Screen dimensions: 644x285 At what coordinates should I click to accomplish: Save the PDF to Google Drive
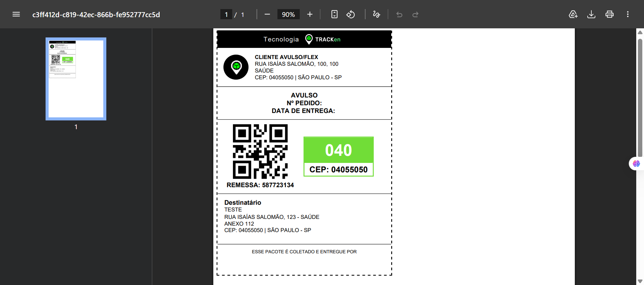coord(573,14)
